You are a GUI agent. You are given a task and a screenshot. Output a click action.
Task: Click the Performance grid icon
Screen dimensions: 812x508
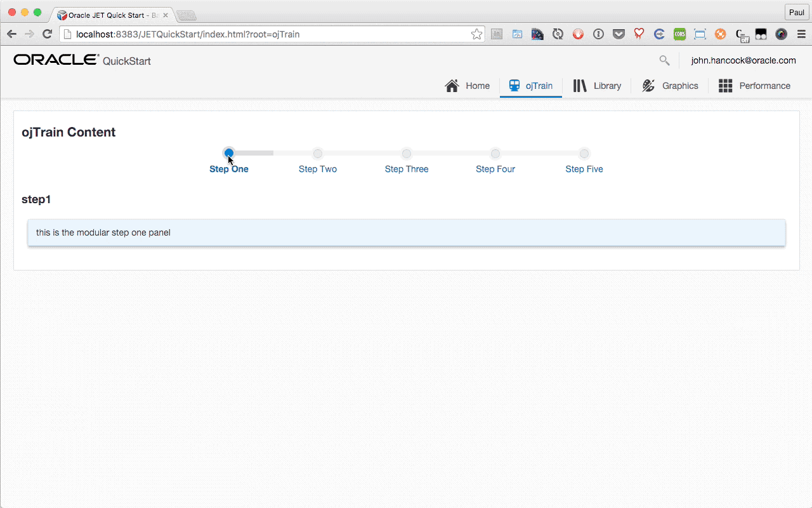coord(725,86)
